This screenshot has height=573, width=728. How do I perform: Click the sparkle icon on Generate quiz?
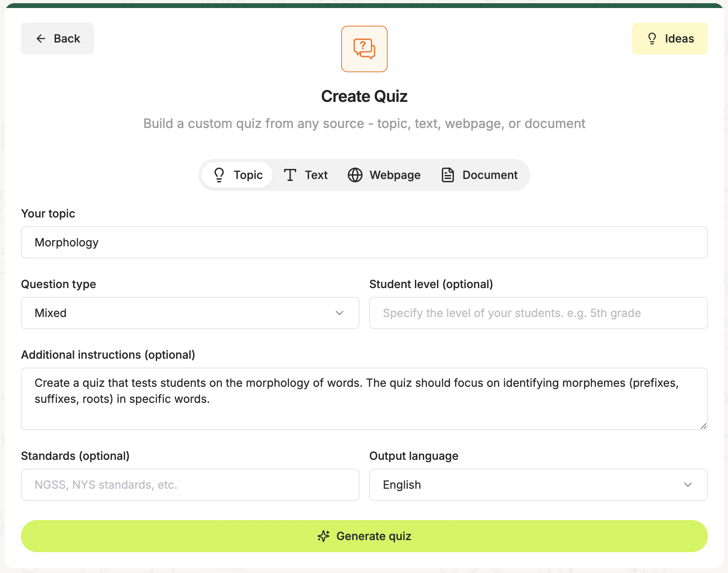coord(324,536)
